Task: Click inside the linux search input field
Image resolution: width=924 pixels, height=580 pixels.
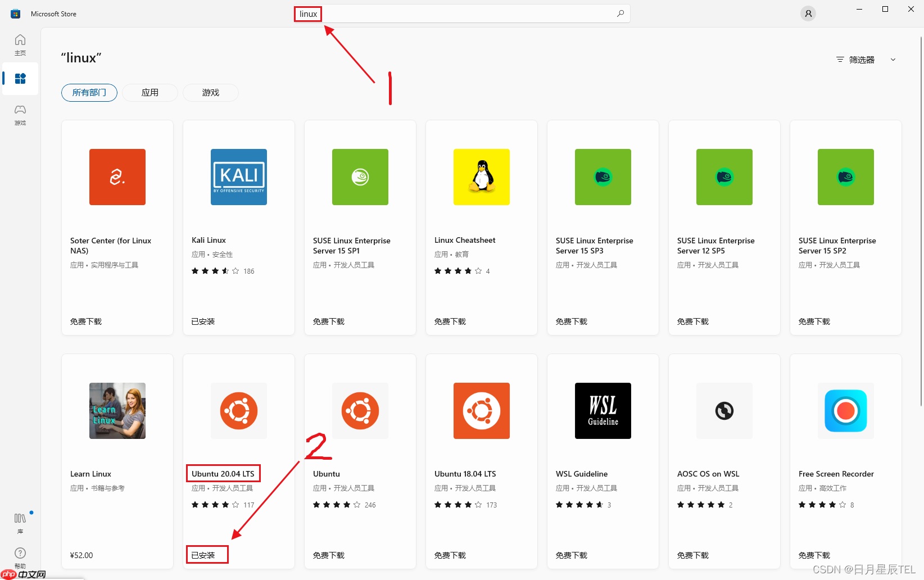Action: (x=308, y=13)
